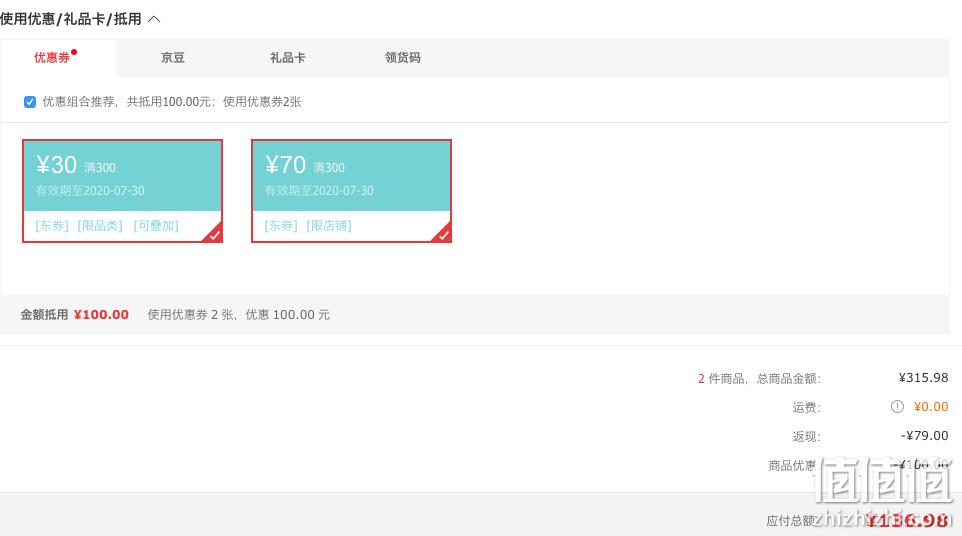
Task: Uncheck the 优惠组合推荐 checkbox
Action: click(x=29, y=102)
